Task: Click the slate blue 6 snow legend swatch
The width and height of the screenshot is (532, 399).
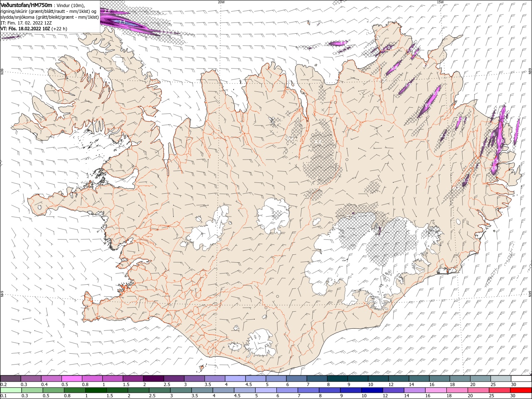Action: tap(296, 379)
